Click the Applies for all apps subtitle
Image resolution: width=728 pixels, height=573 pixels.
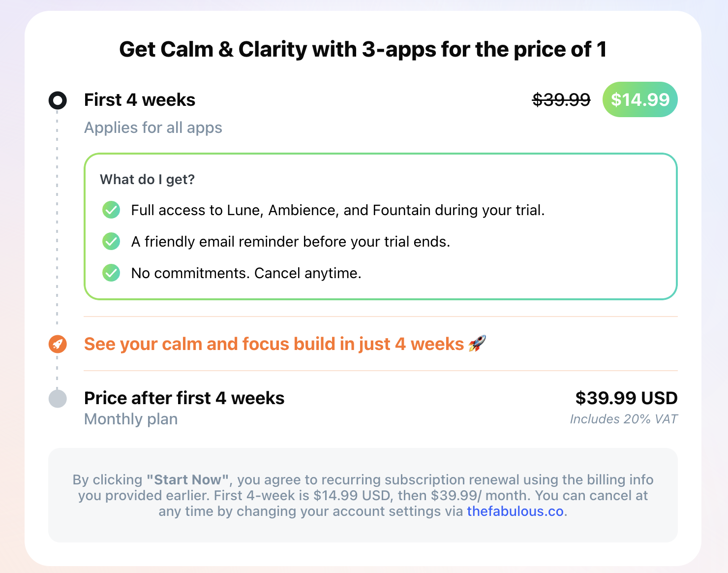[x=153, y=127]
